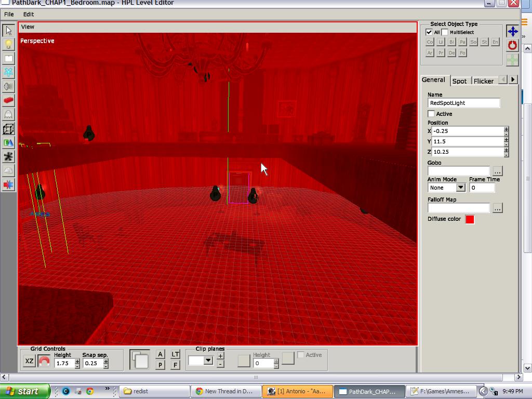Enable the MultiSelect checkbox
The width and height of the screenshot is (532, 399).
[445, 32]
